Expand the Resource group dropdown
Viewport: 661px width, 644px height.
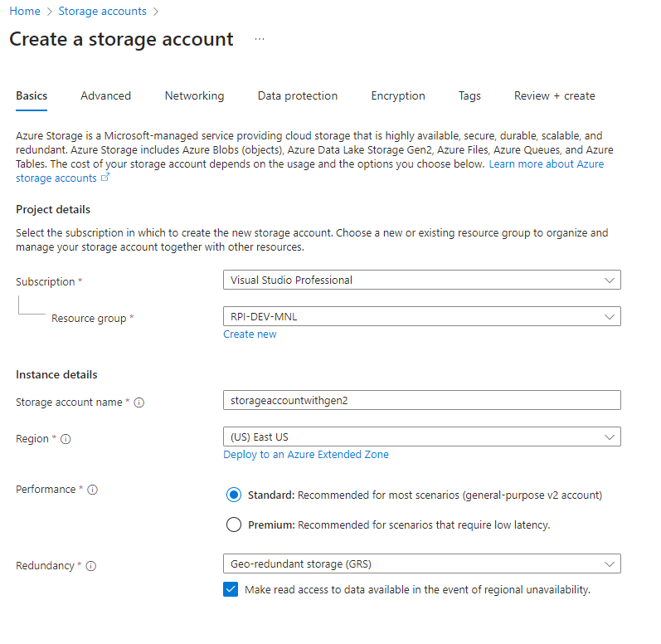[421, 316]
